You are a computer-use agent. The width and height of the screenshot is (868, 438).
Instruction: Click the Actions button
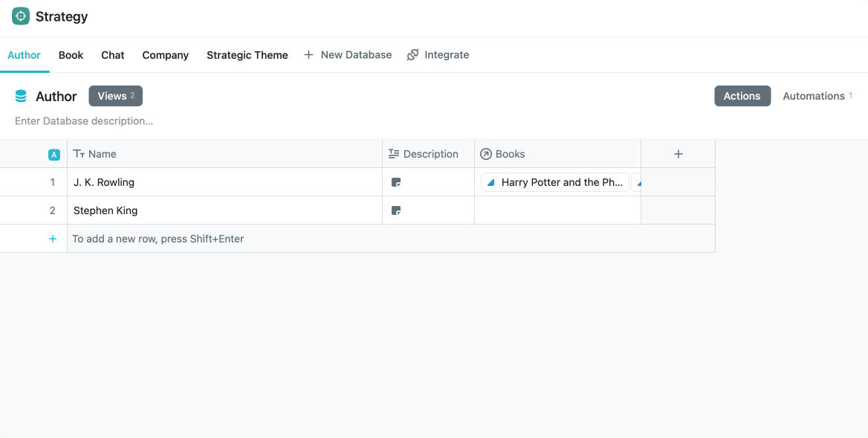(x=742, y=95)
